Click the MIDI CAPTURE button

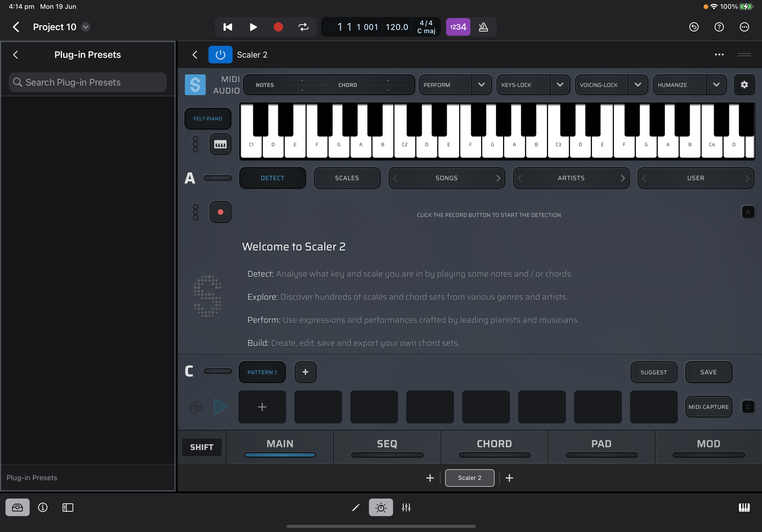pyautogui.click(x=709, y=407)
